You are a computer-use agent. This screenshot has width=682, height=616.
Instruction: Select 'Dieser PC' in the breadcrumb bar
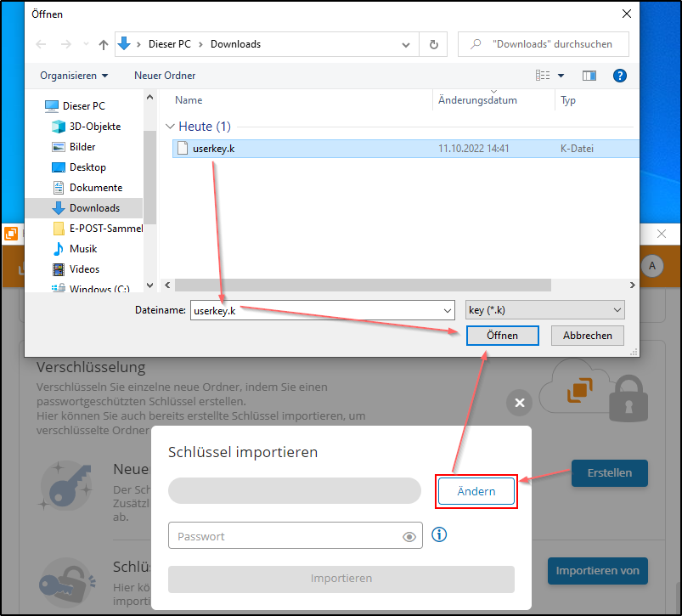tap(169, 43)
